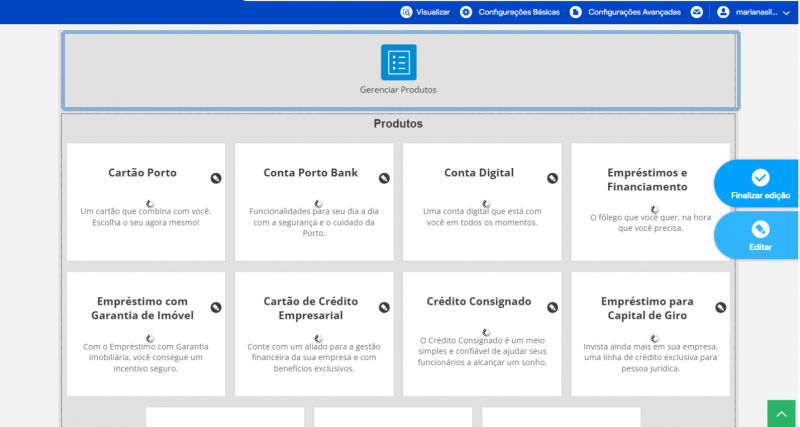Open the Configurações Básicas menu item
The width and height of the screenshot is (800, 427).
(519, 12)
